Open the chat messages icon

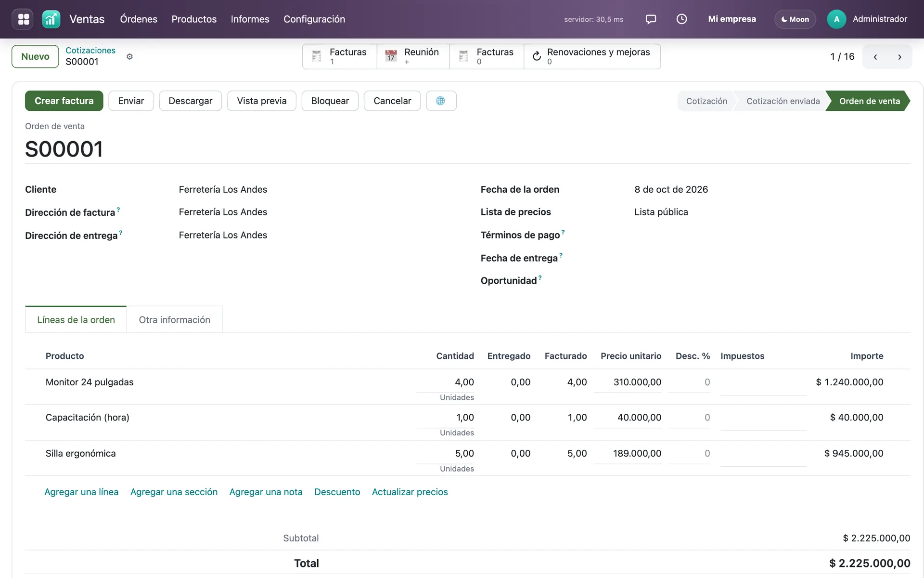[x=651, y=19]
